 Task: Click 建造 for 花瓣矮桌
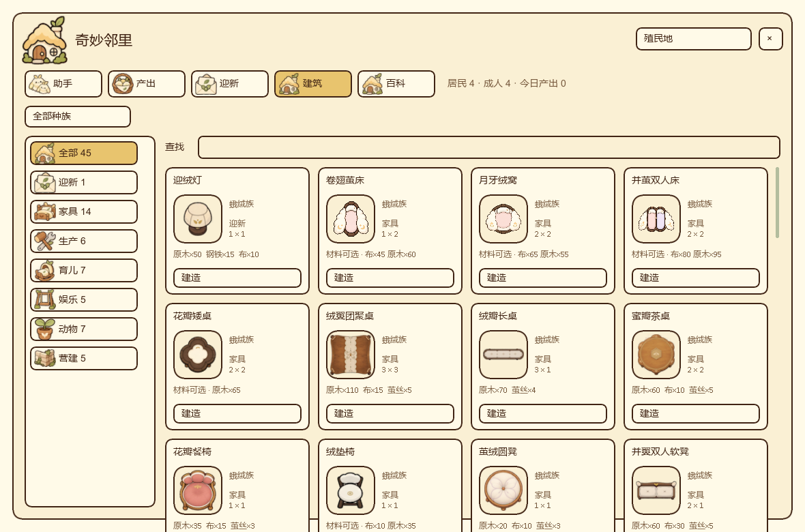tap(237, 413)
